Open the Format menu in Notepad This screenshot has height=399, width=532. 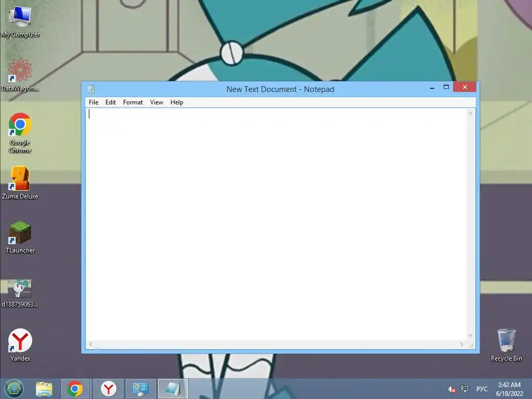(x=132, y=102)
